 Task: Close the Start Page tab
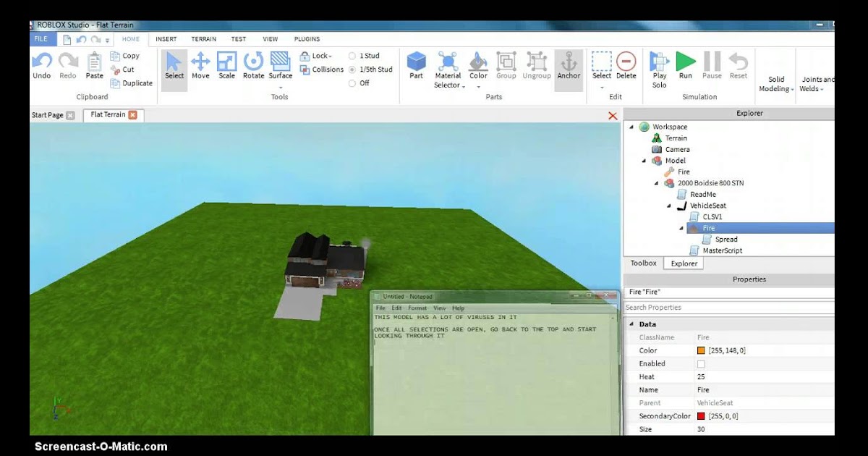tap(70, 115)
